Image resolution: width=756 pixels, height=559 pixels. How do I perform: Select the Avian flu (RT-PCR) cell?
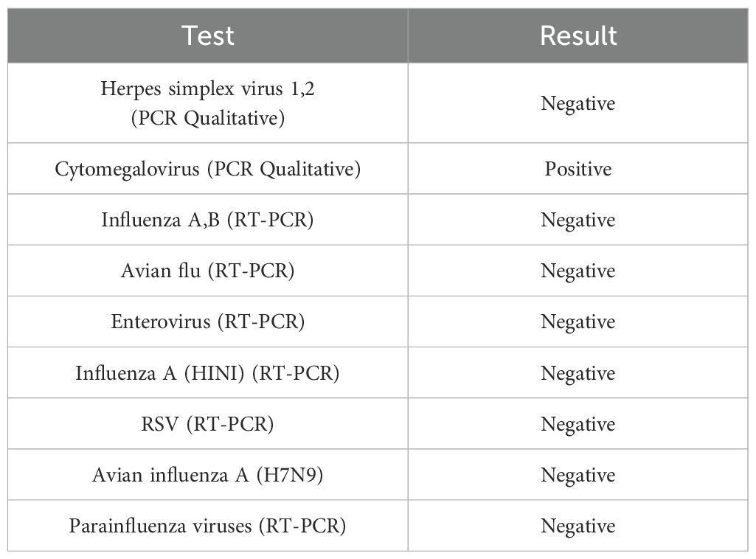(208, 271)
